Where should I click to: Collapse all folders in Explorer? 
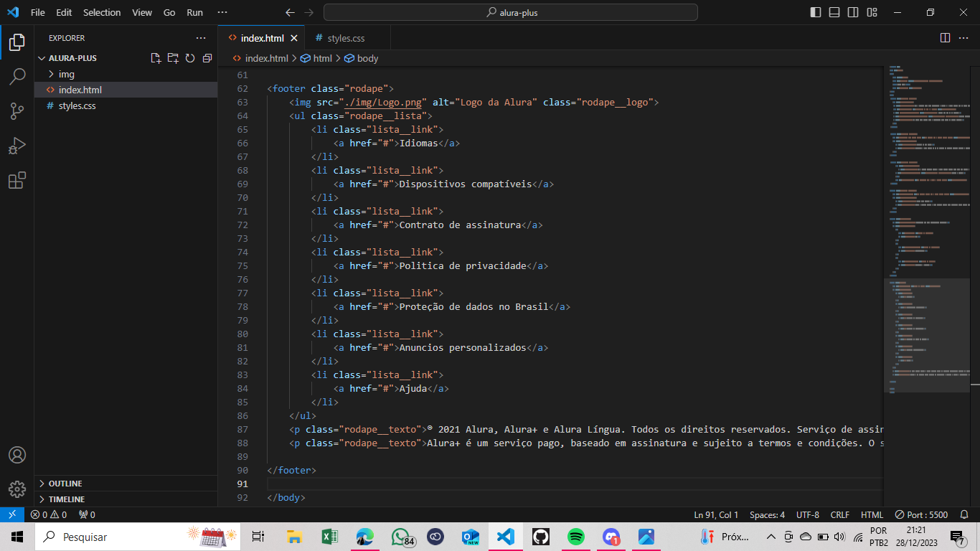[x=207, y=58]
